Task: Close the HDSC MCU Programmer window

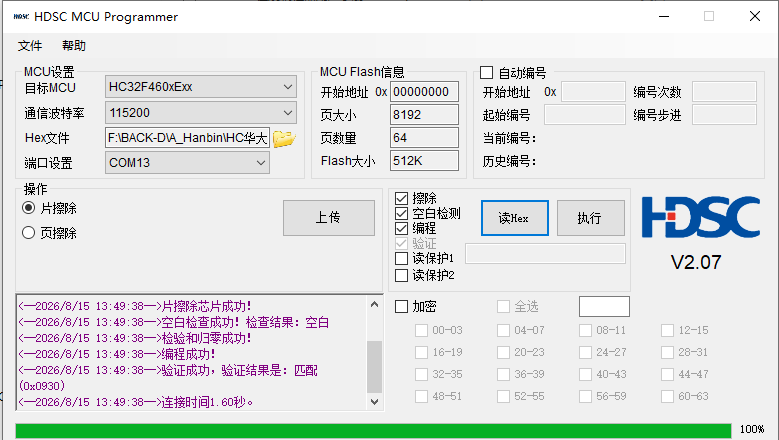Action: coord(755,16)
